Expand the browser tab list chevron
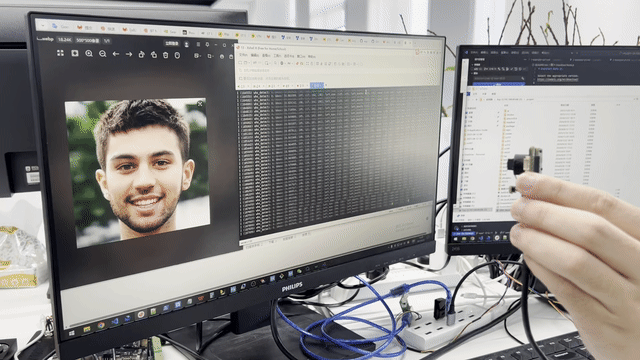The height and width of the screenshot is (360, 640). pyautogui.click(x=42, y=24)
